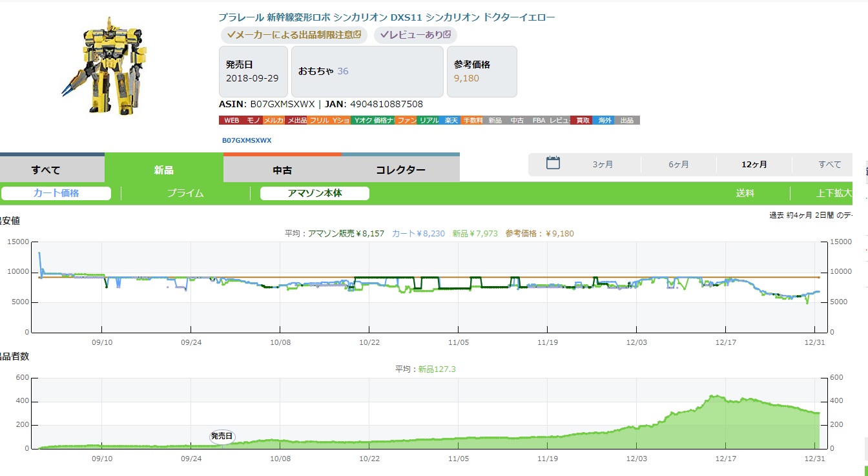Image resolution: width=868 pixels, height=476 pixels.
Task: Open the レビューあり link
Action: (x=415, y=35)
